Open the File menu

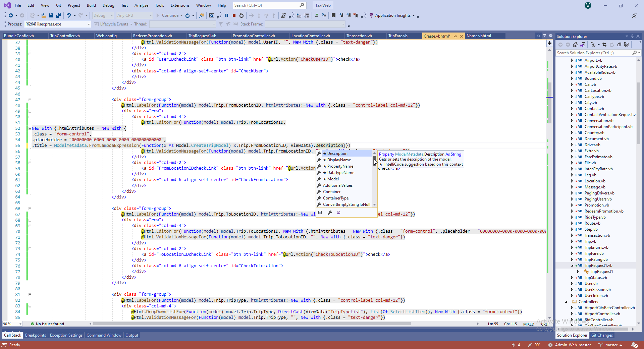[18, 5]
